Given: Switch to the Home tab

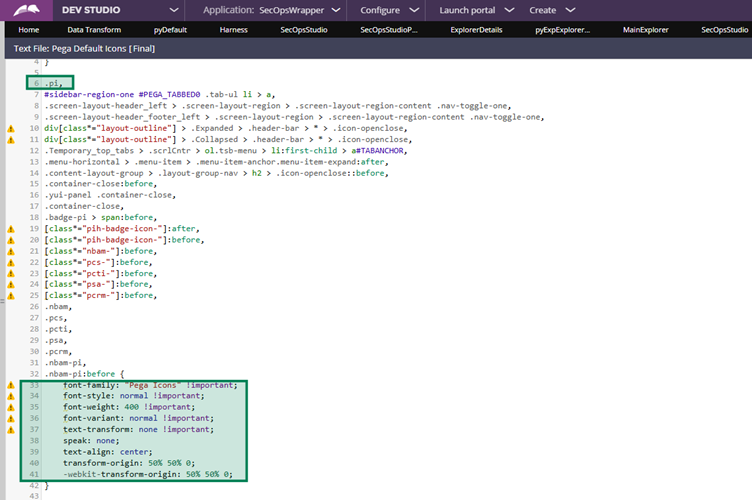Looking at the screenshot, I should (28, 30).
